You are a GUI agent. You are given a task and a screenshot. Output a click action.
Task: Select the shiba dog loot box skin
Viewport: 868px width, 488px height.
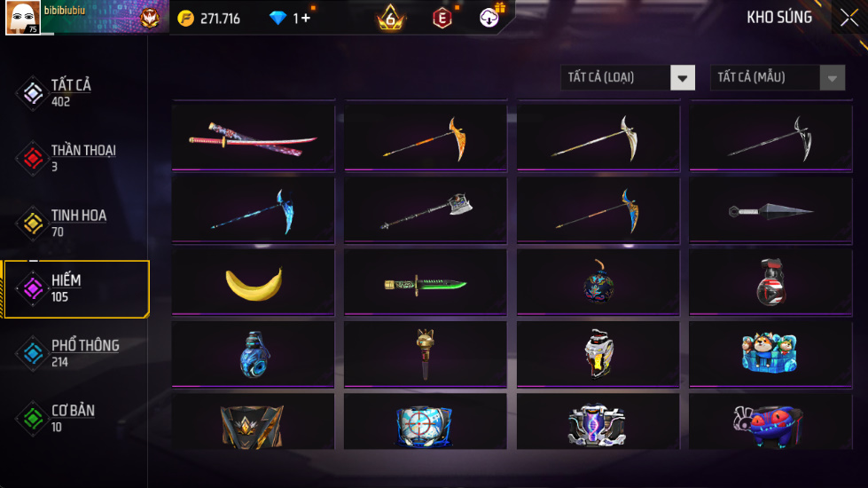pyautogui.click(x=770, y=355)
